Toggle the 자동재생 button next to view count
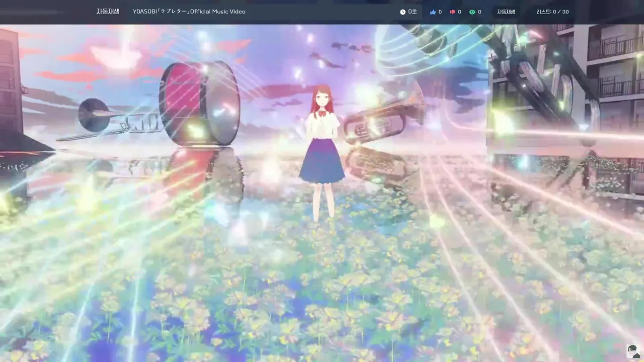The width and height of the screenshot is (644, 362). [x=506, y=12]
